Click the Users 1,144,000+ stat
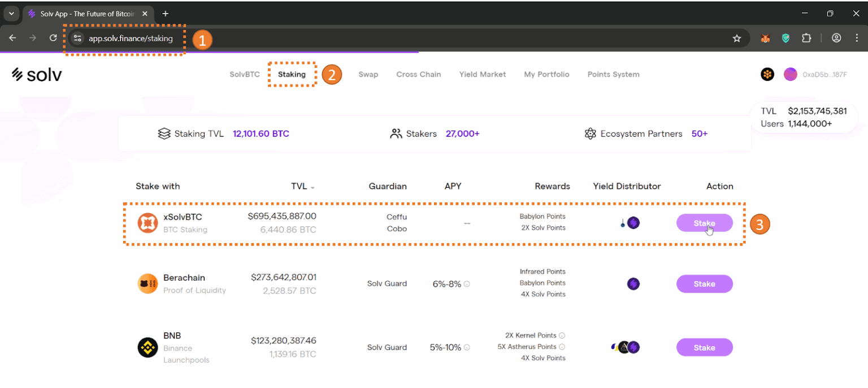The image size is (868, 388). pyautogui.click(x=797, y=124)
